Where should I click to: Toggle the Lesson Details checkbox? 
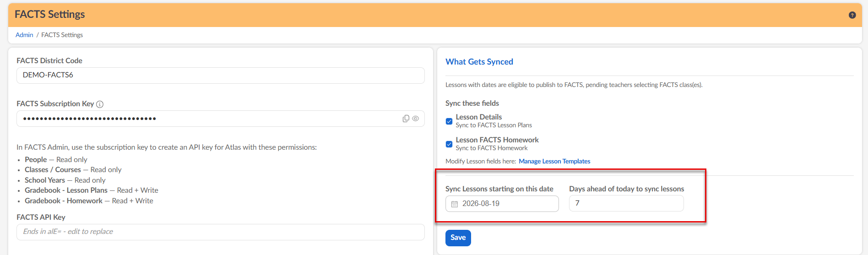click(x=449, y=121)
